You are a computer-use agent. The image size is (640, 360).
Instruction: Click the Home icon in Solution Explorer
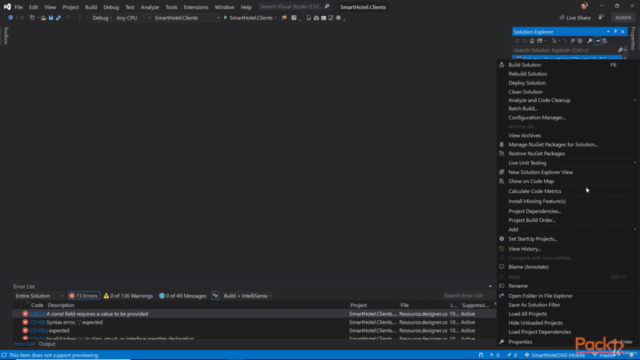pos(532,41)
